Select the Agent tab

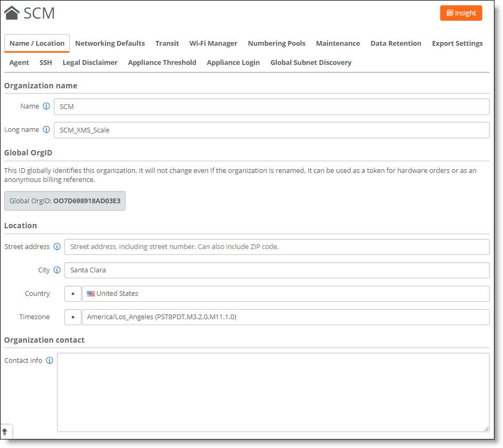click(19, 63)
